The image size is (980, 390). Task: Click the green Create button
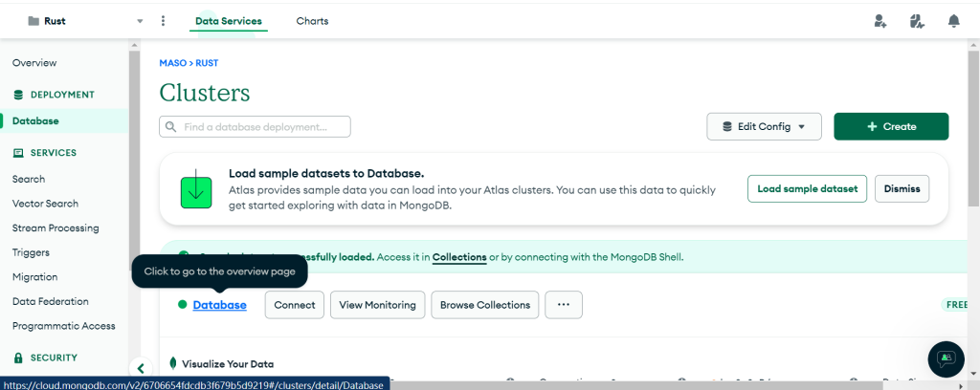coord(891,127)
